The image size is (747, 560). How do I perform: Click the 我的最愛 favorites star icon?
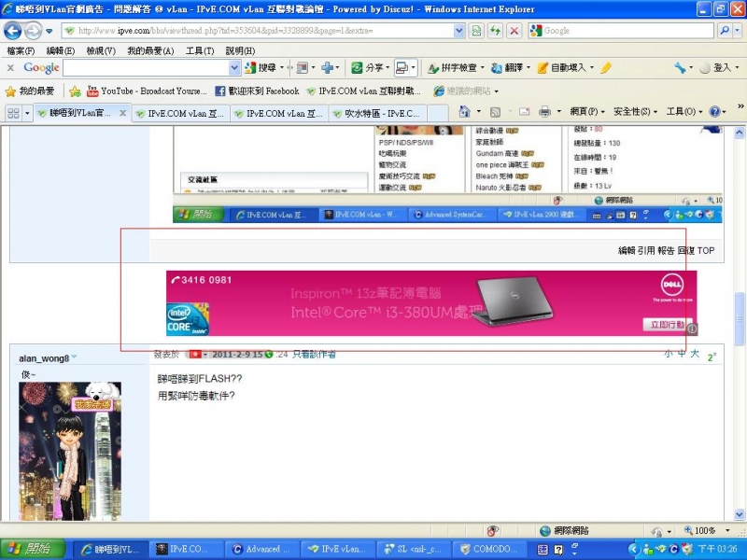click(11, 92)
